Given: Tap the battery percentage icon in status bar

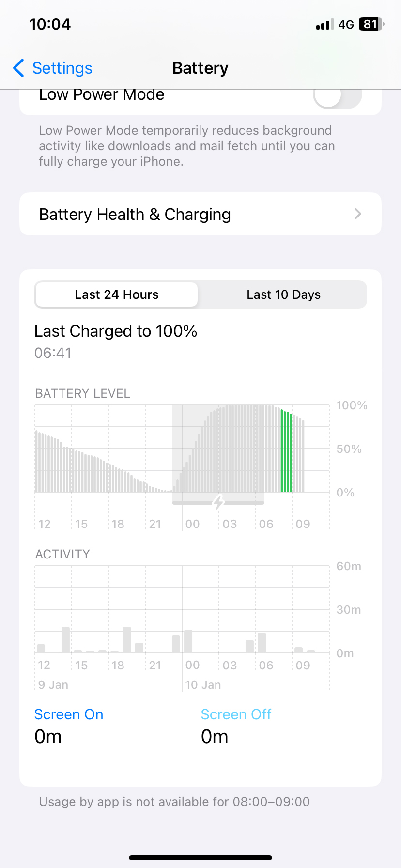Looking at the screenshot, I should (371, 24).
